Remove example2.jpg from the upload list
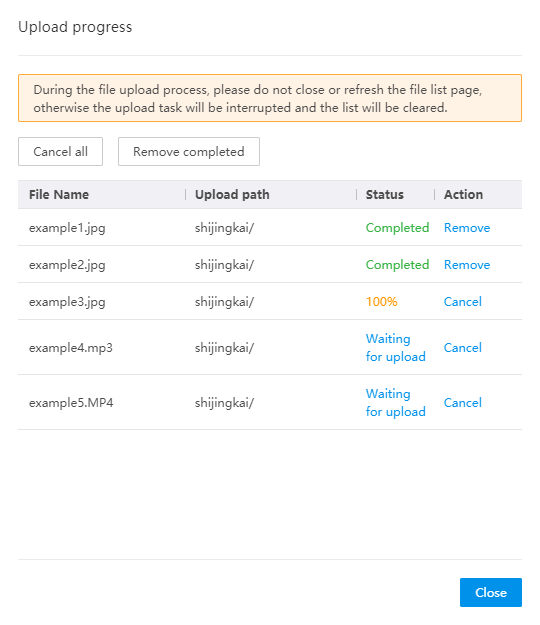540x625 pixels. (467, 265)
